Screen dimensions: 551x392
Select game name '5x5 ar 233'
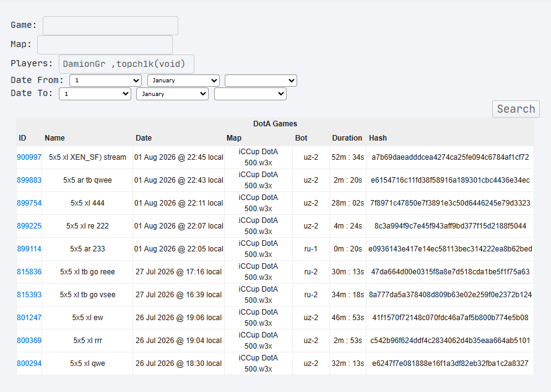(87, 249)
